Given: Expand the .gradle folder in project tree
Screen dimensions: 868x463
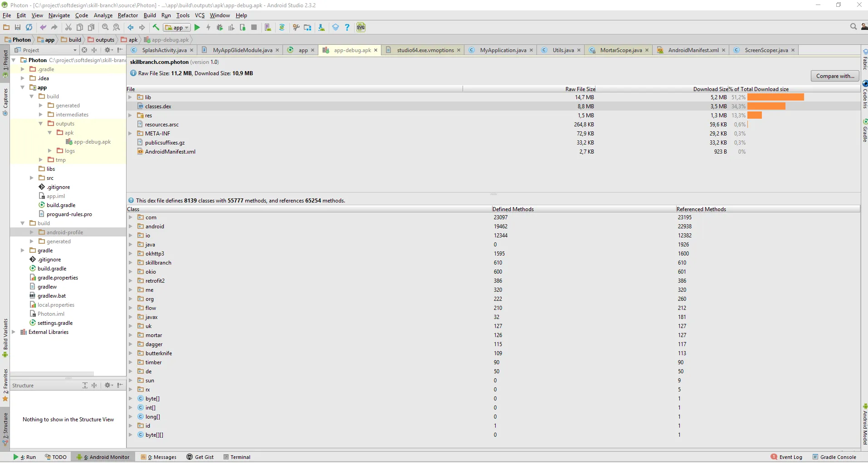Looking at the screenshot, I should click(23, 69).
